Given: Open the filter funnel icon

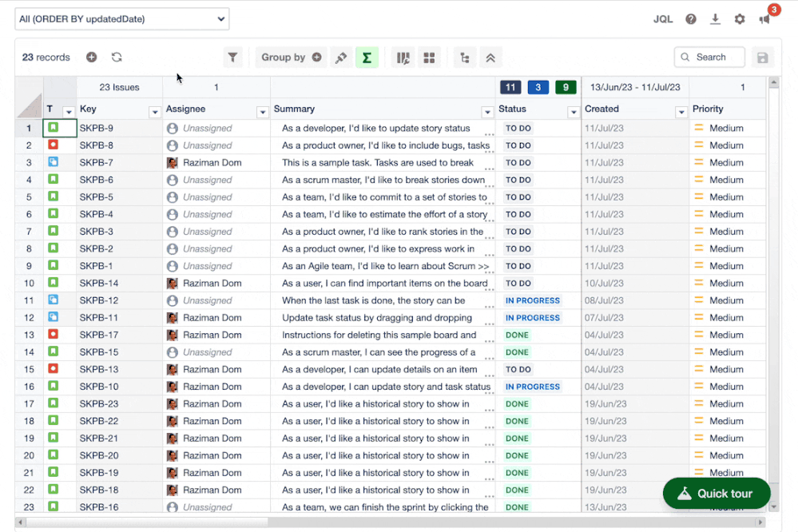Looking at the screenshot, I should (x=232, y=57).
